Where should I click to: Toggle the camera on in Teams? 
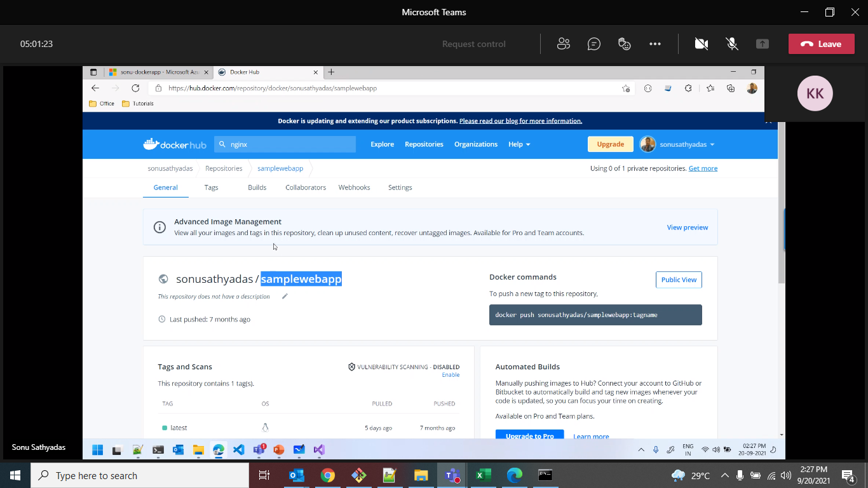702,44
